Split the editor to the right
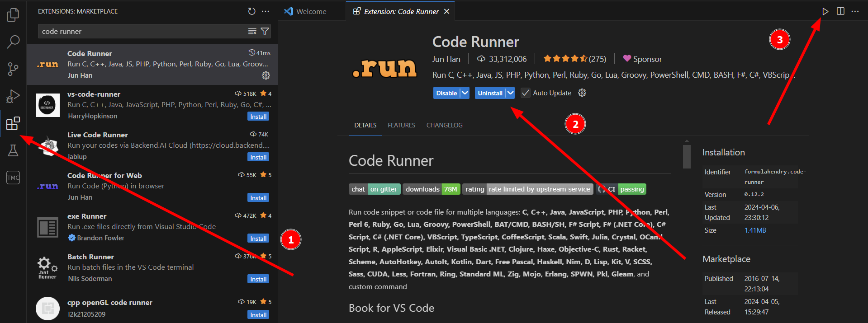The image size is (868, 323). (840, 11)
